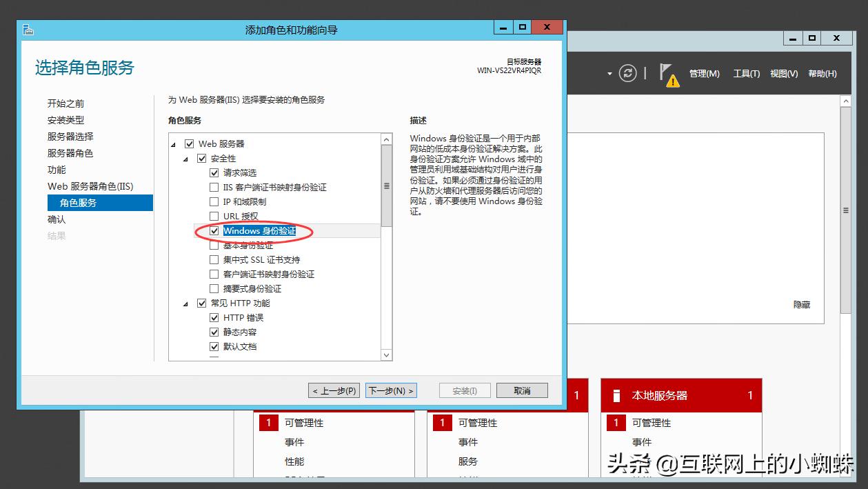
Task: Click the refresh icon in Server Manager
Action: [627, 73]
